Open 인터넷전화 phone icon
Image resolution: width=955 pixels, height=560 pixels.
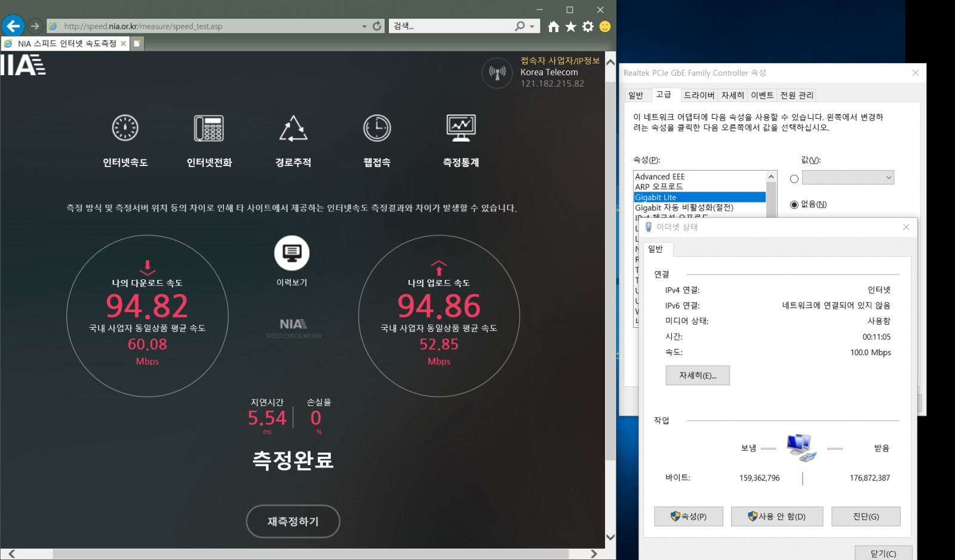(x=209, y=128)
